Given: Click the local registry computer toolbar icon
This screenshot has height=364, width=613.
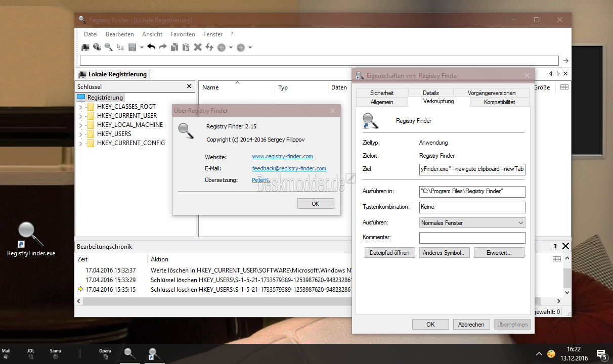Looking at the screenshot, I should click(x=85, y=47).
